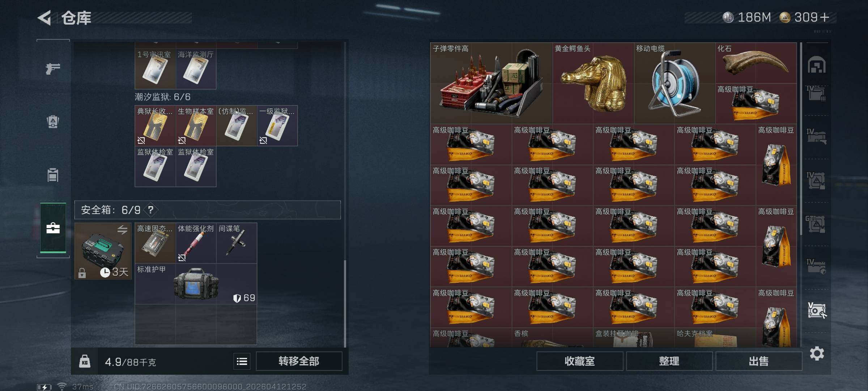868x391 pixels.
Task: Click the 转移全部 button
Action: 299,361
